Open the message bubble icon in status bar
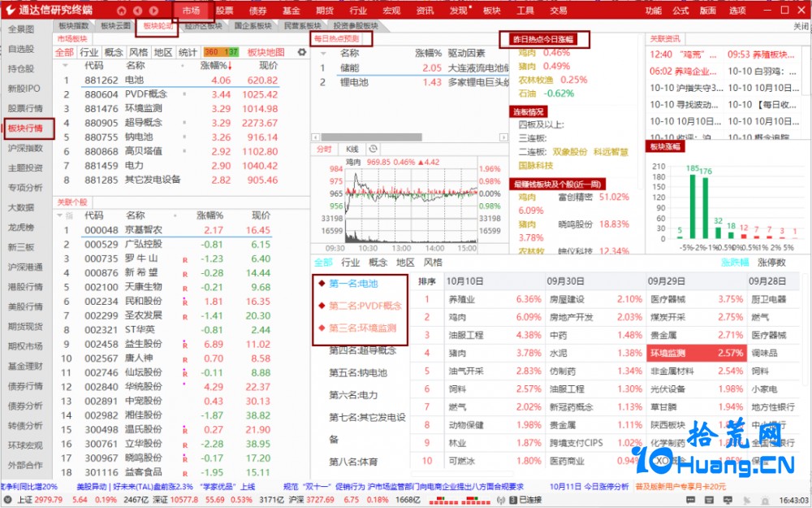Image resolution: width=812 pixels, height=508 pixels. tap(691, 500)
